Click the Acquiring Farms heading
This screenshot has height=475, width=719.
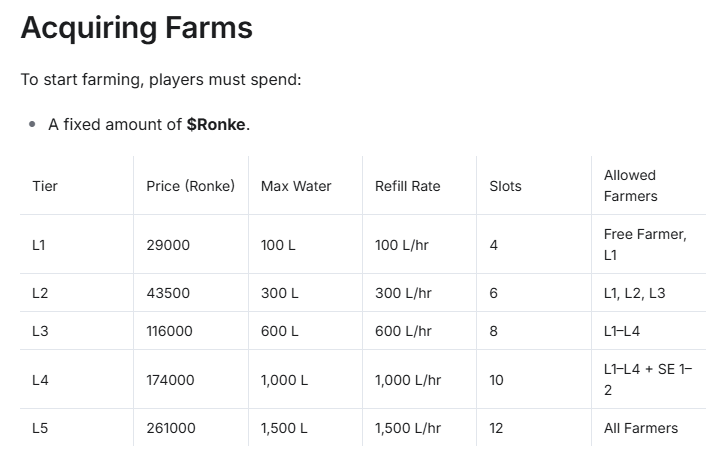point(137,28)
